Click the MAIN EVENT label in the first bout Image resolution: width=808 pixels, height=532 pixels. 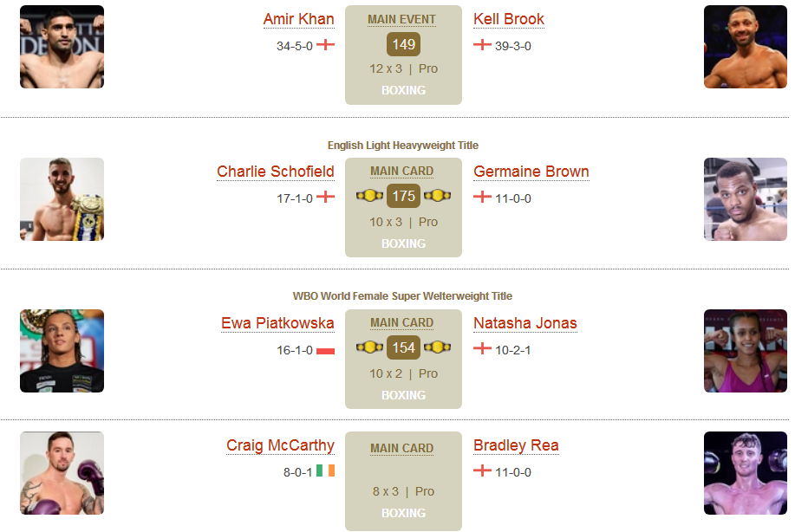[x=402, y=20]
